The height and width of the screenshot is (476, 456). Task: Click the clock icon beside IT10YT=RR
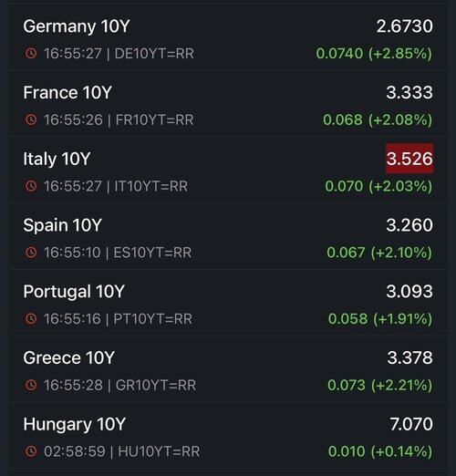(x=31, y=186)
